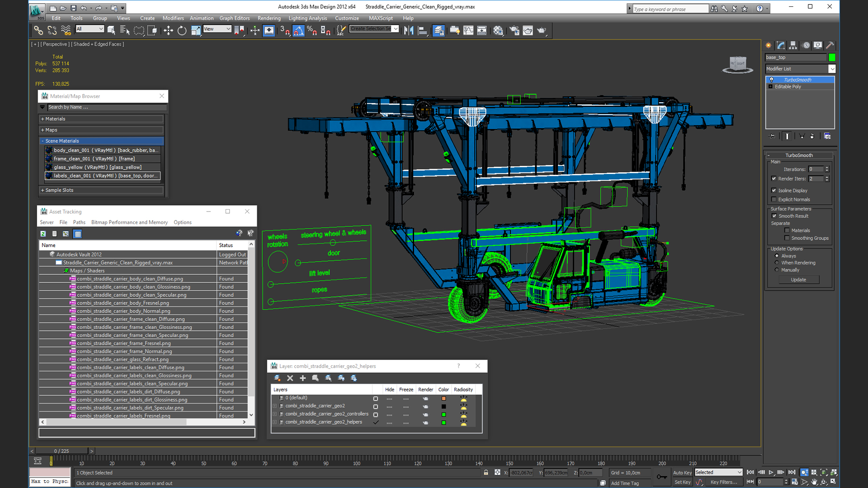Open the Motion command panel tab

806,45
